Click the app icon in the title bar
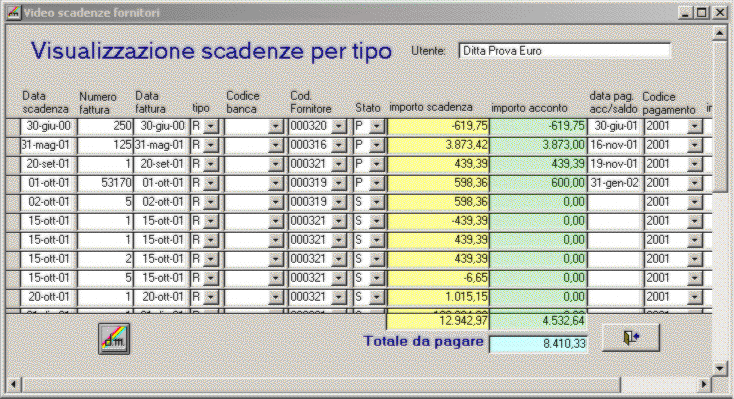This screenshot has width=734, height=399. point(14,13)
